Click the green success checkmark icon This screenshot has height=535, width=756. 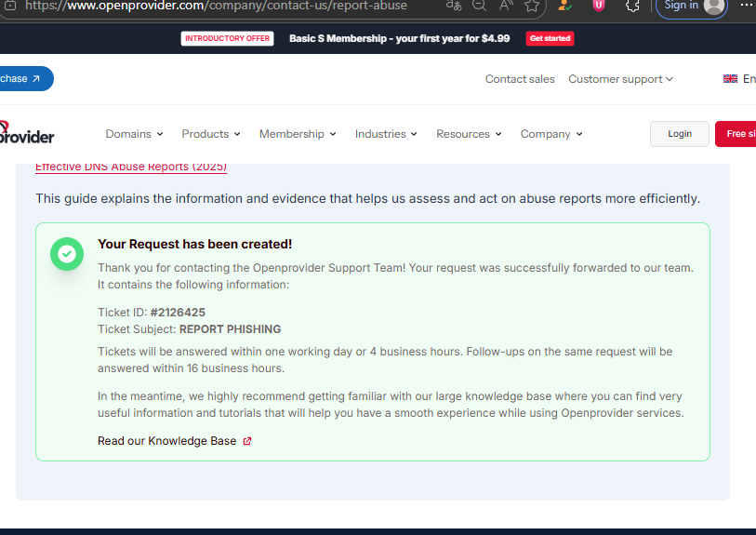pyautogui.click(x=67, y=254)
